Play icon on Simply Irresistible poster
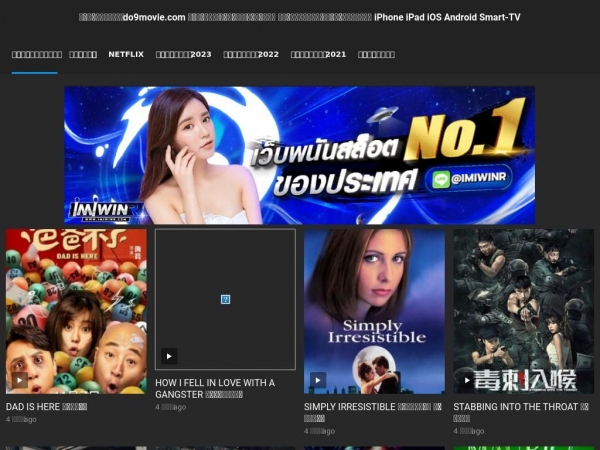The height and width of the screenshot is (450, 600). (318, 380)
